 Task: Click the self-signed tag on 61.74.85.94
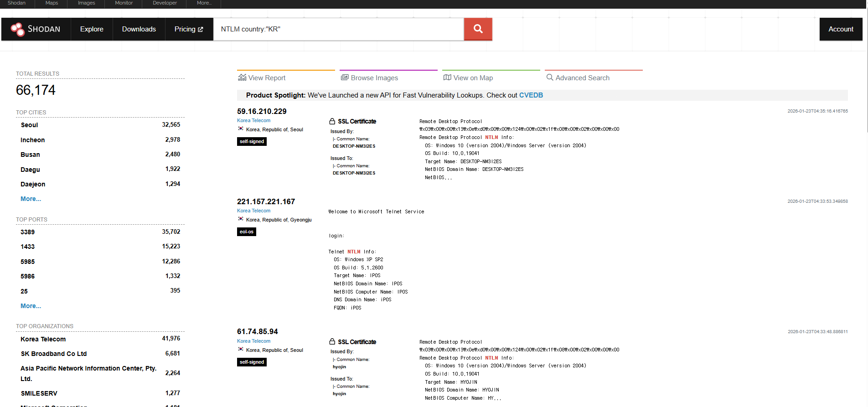(252, 362)
